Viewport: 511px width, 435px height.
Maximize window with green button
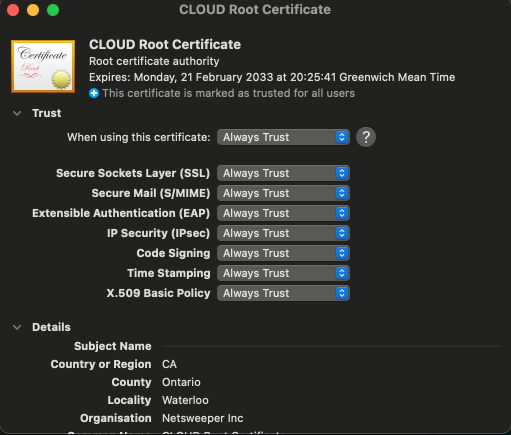(x=53, y=10)
